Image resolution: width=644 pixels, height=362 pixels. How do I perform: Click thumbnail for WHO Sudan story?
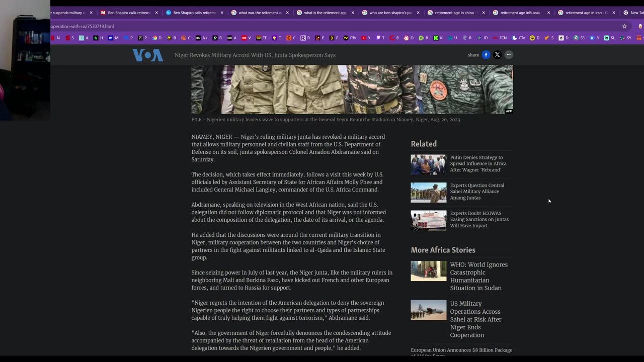428,271
